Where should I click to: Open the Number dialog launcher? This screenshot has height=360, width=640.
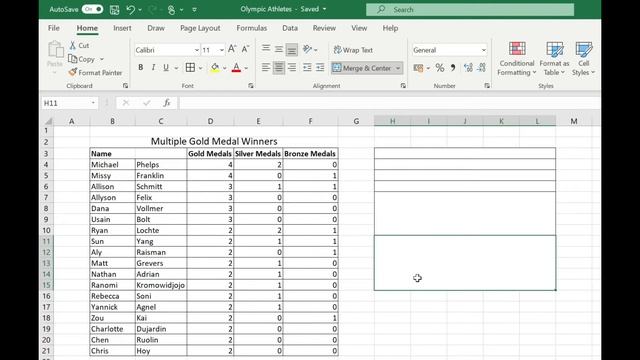pyautogui.click(x=487, y=86)
